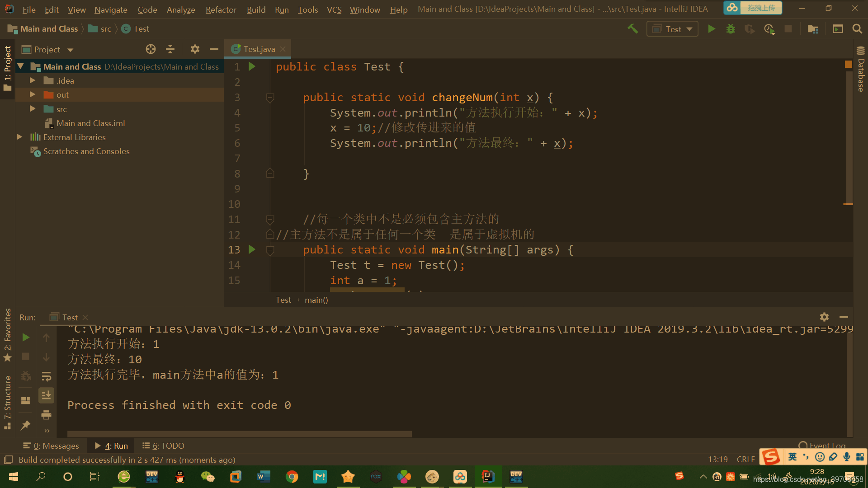The image size is (868, 488).
Task: Click the locate file crosshair icon in Project panel
Action: coord(151,49)
